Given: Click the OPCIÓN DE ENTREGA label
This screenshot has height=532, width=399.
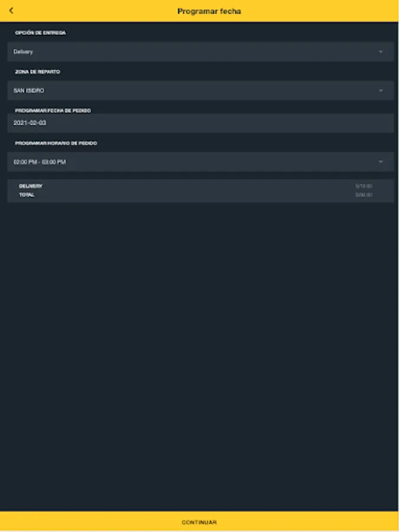Looking at the screenshot, I should click(40, 33).
